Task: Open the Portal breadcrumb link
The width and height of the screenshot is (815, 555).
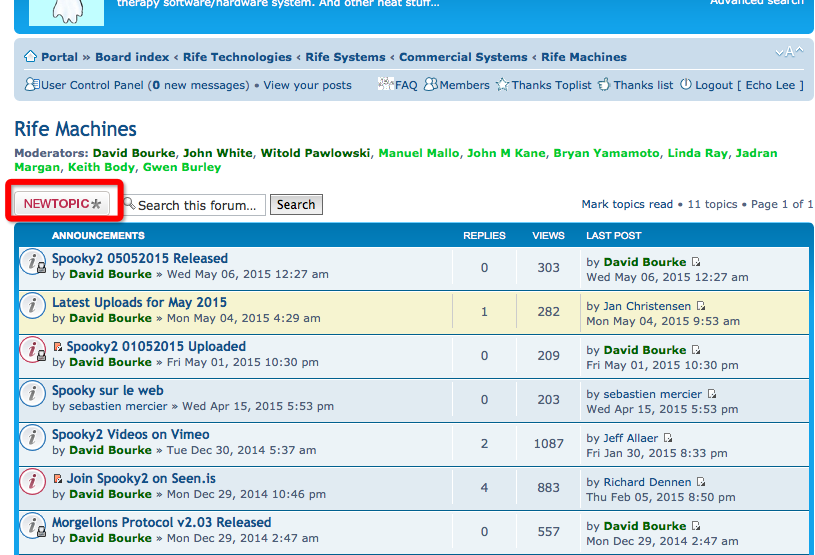Action: [x=59, y=57]
